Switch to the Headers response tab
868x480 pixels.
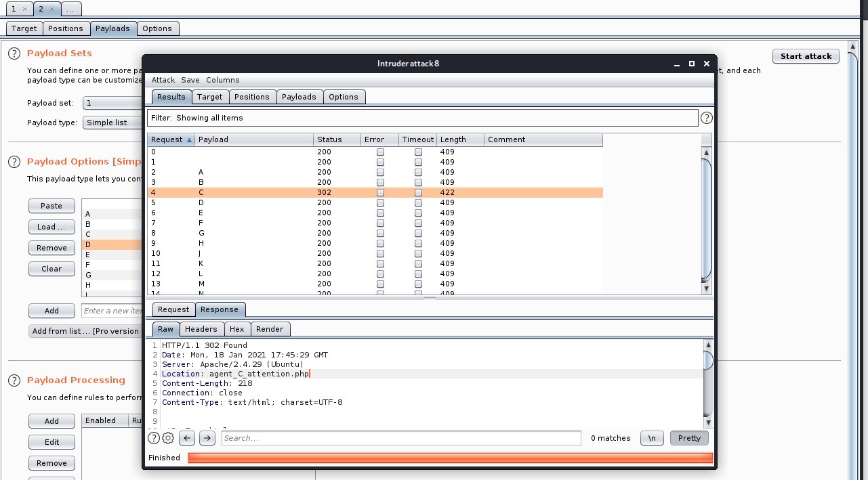[x=201, y=329]
